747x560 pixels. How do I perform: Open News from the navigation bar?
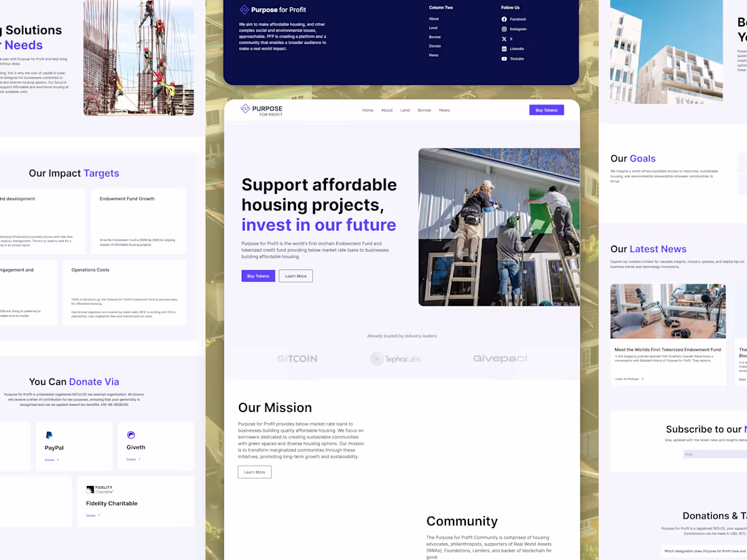coord(444,109)
